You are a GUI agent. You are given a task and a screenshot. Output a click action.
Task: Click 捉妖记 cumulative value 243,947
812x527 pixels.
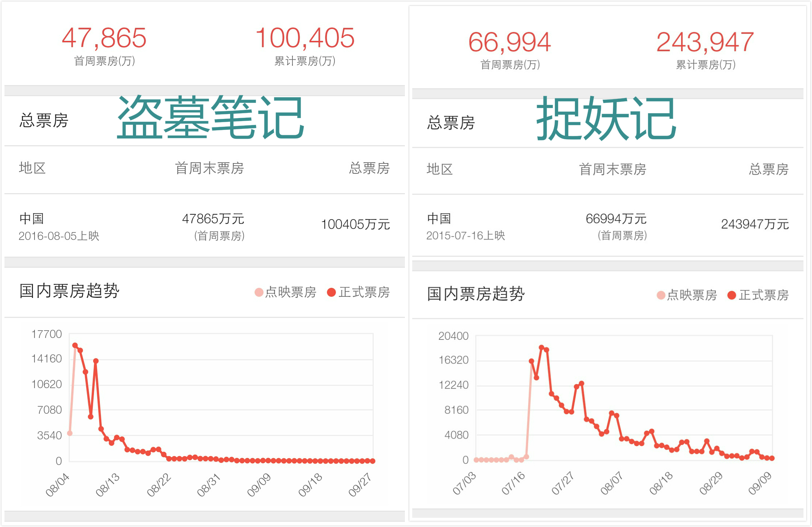(x=705, y=42)
